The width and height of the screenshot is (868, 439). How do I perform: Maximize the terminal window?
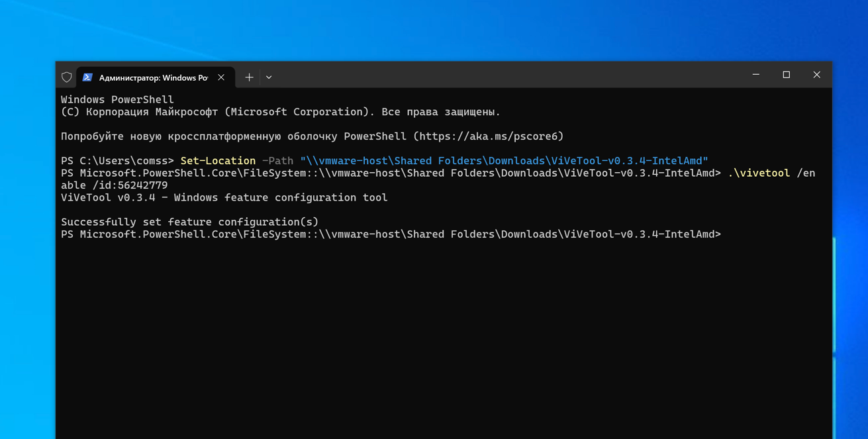[786, 75]
